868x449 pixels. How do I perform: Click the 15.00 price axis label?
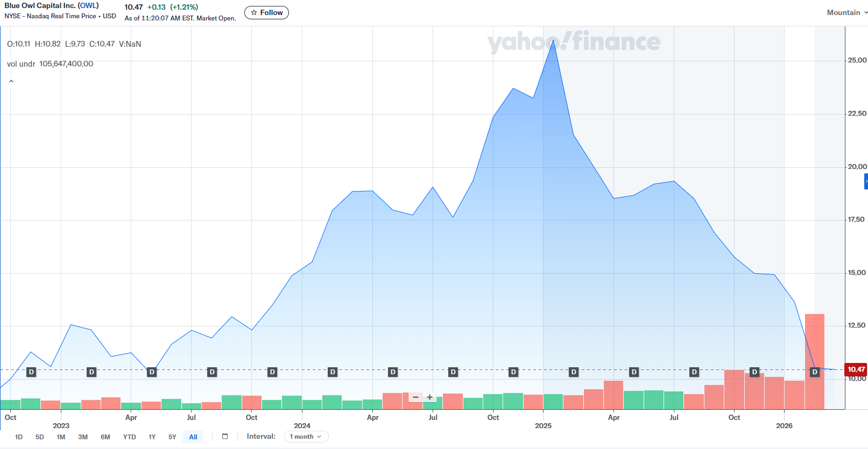coord(857,273)
